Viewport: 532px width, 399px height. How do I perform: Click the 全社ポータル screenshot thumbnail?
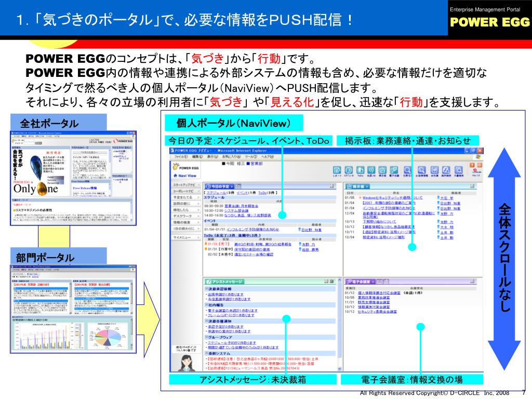(x=73, y=178)
